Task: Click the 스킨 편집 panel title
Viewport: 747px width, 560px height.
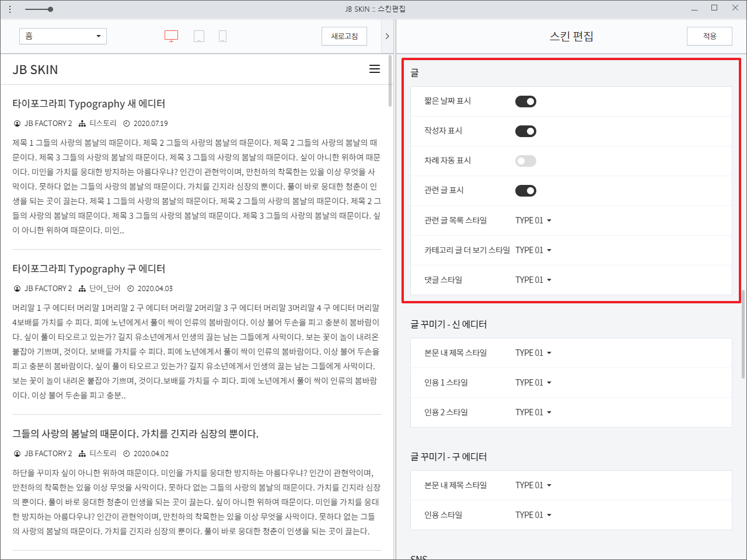Action: 571,36
